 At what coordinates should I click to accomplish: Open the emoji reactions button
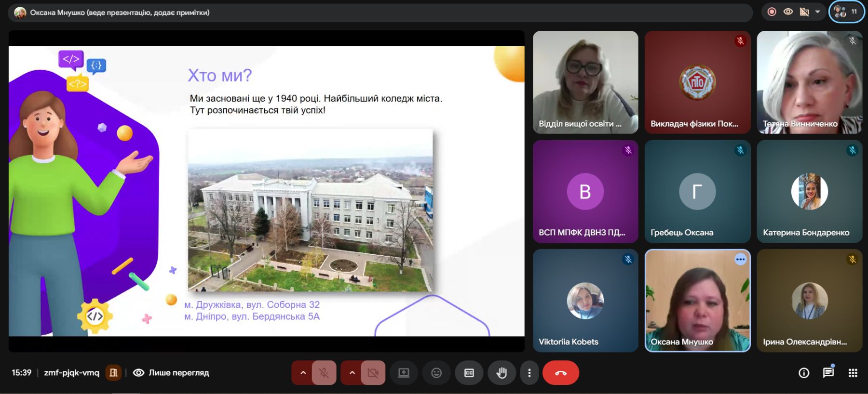click(x=436, y=373)
